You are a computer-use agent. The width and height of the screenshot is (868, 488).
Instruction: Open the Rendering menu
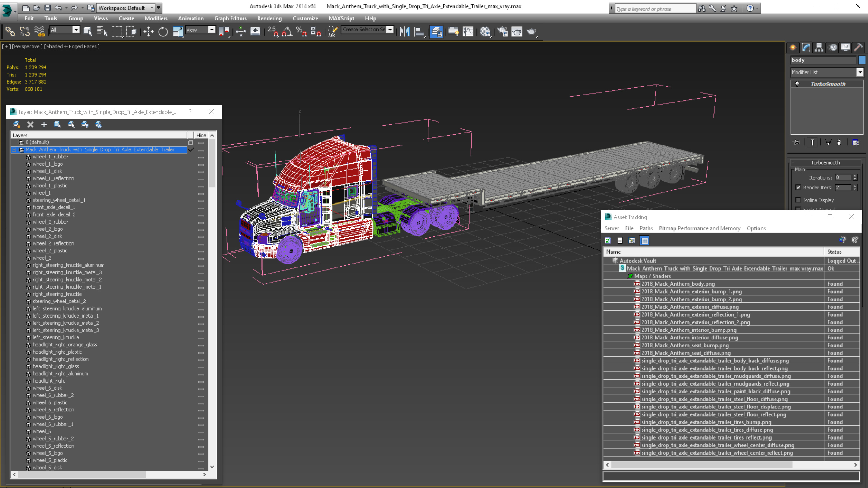[269, 18]
